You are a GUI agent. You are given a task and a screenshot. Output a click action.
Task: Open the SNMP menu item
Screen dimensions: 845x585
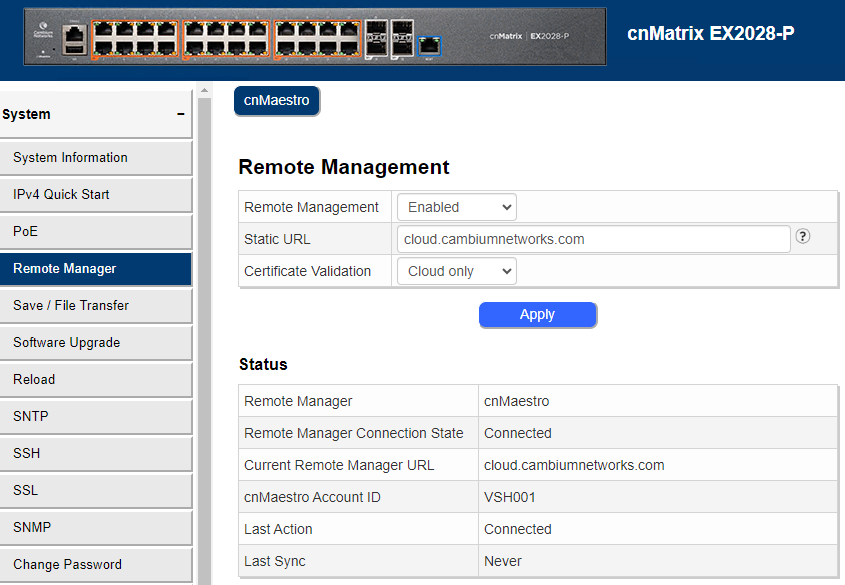(96, 527)
